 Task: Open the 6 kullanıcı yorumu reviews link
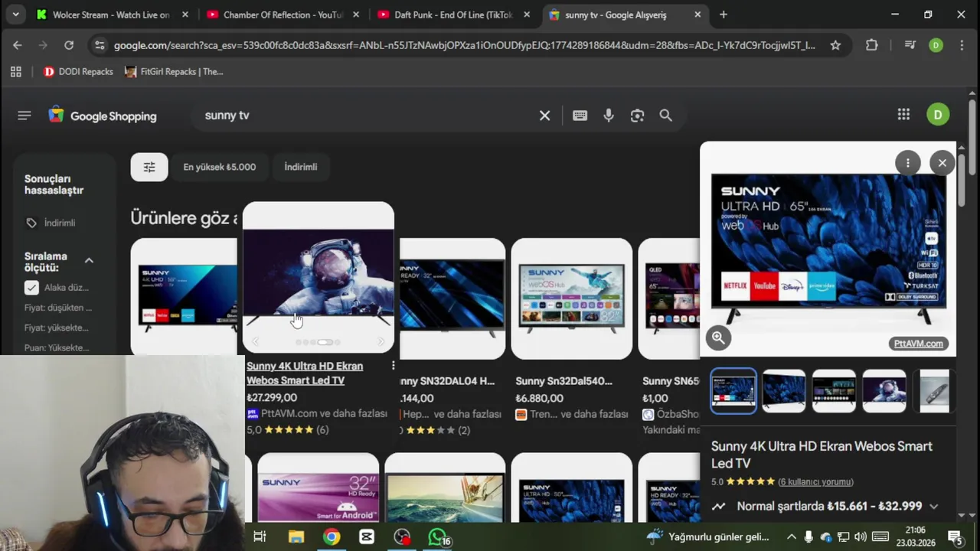click(815, 482)
